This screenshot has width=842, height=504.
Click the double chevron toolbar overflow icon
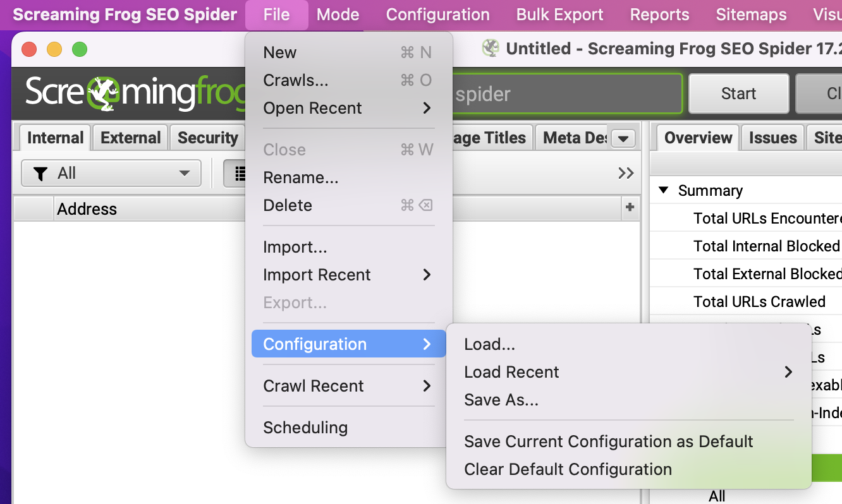tap(626, 173)
